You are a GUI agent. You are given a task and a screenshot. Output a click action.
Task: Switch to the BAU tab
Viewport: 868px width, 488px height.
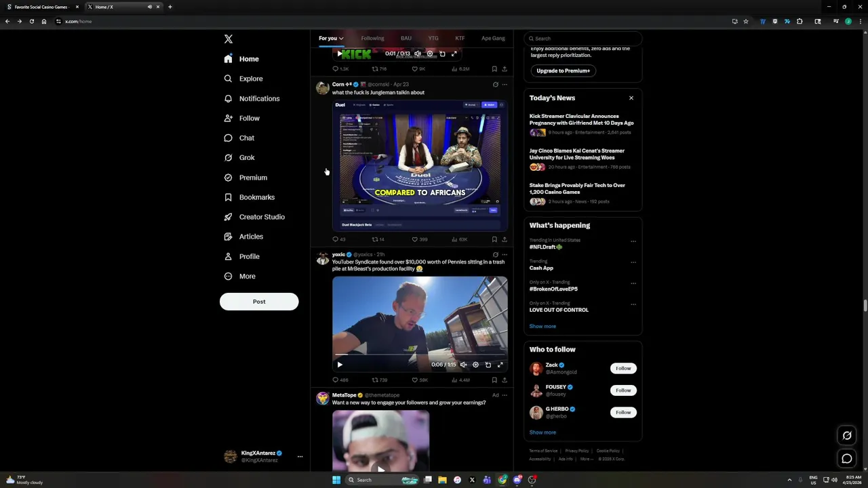(406, 38)
